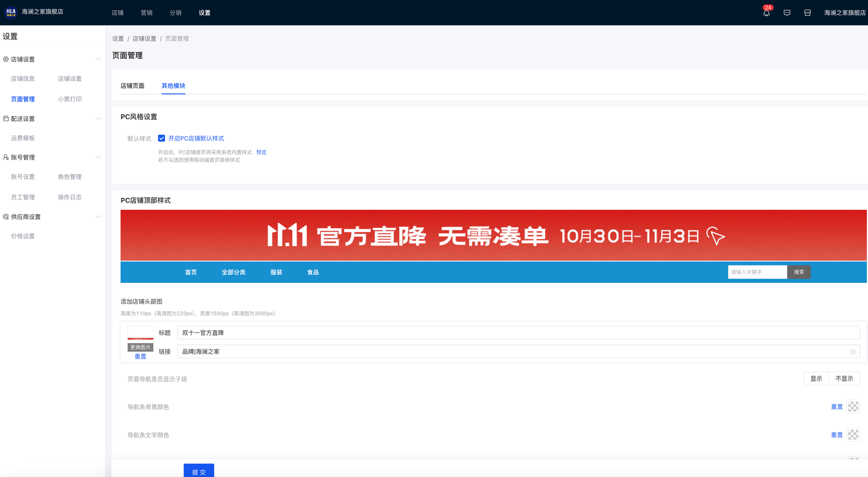Screen dimensions: 868x477
Task: Click the 供应商设置 icon in sidebar
Action: click(6, 217)
